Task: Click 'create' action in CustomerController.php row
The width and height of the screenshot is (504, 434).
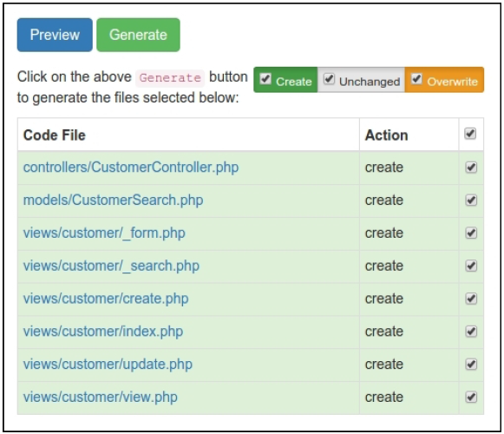Action: (x=383, y=168)
